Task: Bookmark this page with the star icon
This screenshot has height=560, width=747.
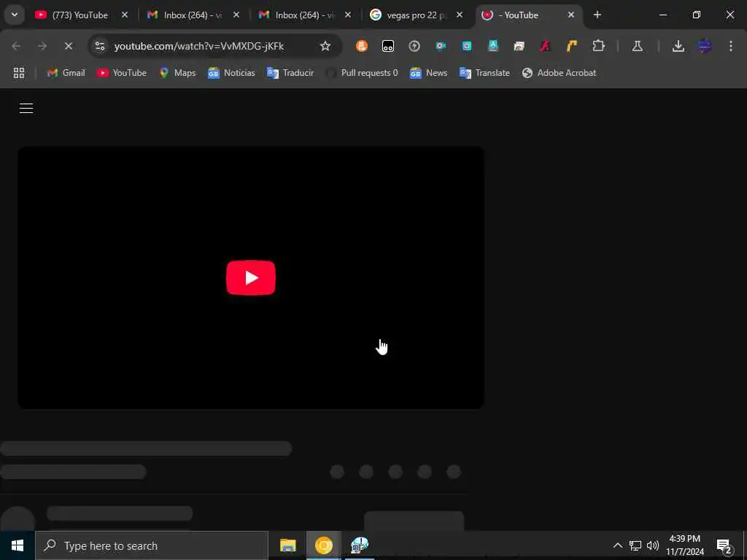Action: (x=325, y=46)
